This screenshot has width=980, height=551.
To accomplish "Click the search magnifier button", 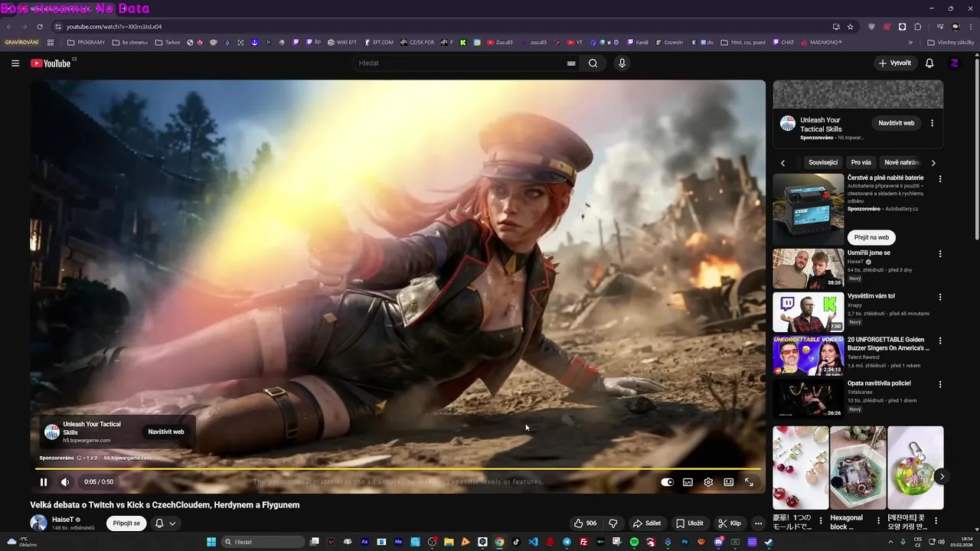I will pyautogui.click(x=593, y=63).
